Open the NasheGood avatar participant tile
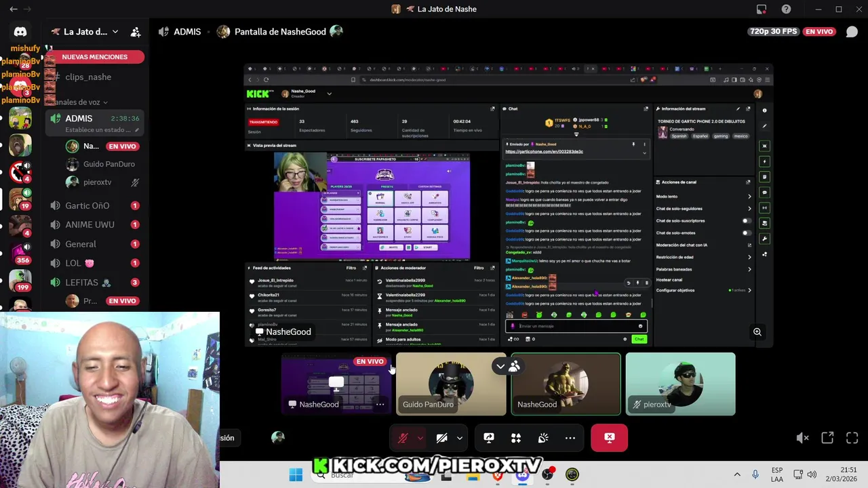Viewport: 868px width, 488px height. click(566, 384)
